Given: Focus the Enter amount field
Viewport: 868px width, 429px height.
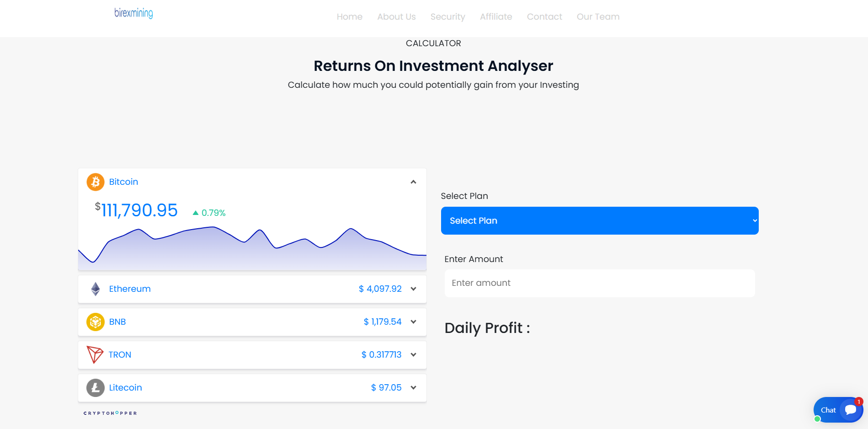Looking at the screenshot, I should click(599, 283).
